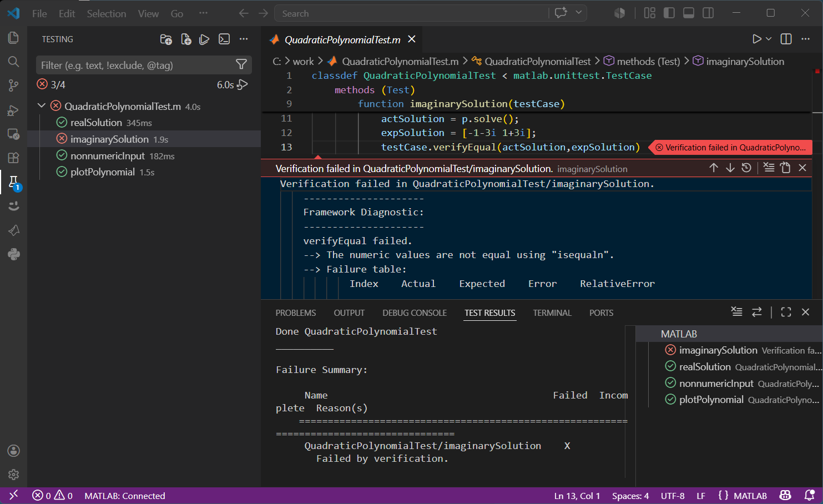Switch to PORTS panel tab

coord(601,313)
